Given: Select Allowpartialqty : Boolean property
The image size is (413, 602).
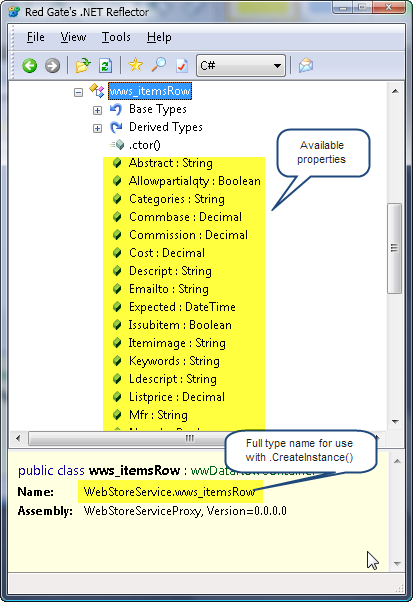Looking at the screenshot, I should pos(195,181).
